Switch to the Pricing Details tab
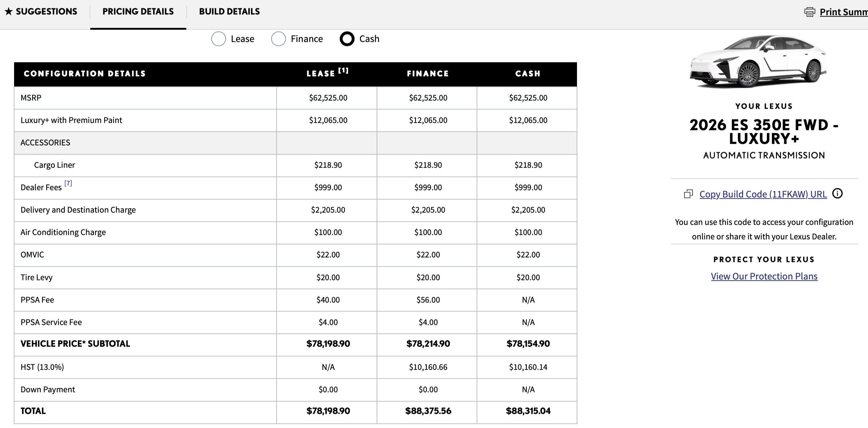The height and width of the screenshot is (428, 868). coord(138,12)
